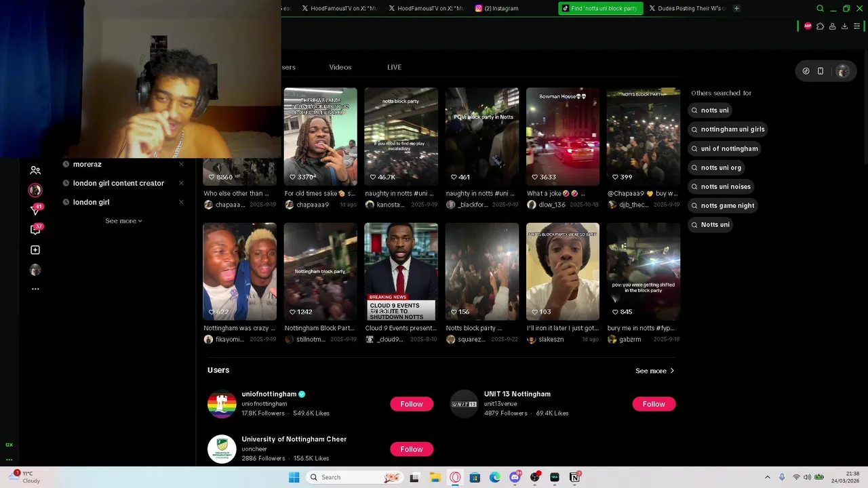Open the Cloud 9 Events breaking news video
Screen dimensions: 868x488
point(401,272)
